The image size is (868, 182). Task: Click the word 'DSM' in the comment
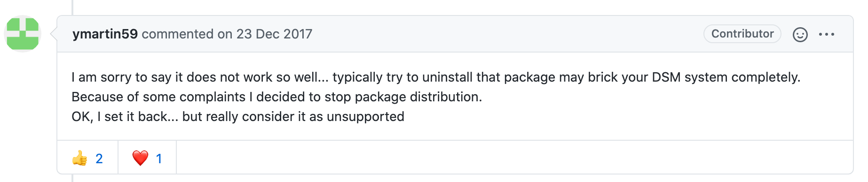point(666,77)
